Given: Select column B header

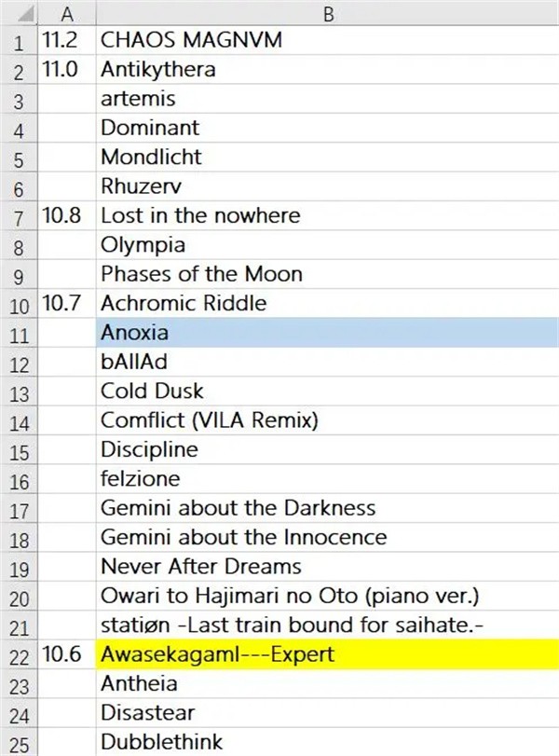Looking at the screenshot, I should [328, 12].
